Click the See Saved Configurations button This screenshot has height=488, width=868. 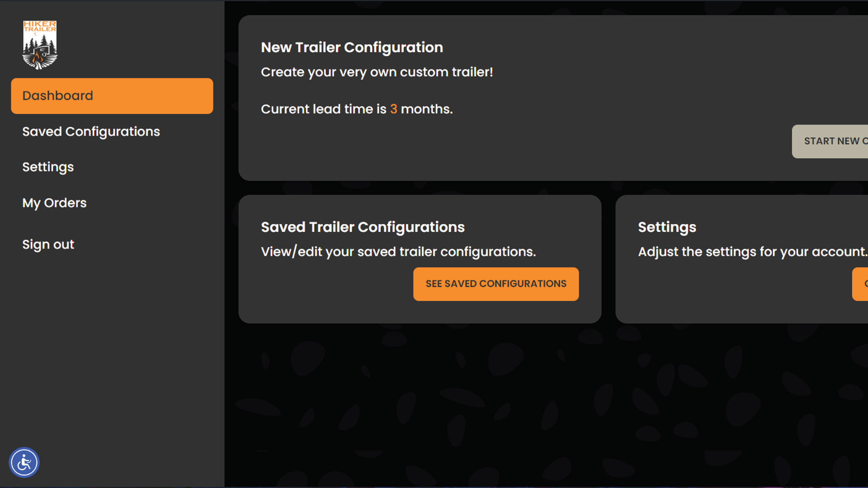(x=495, y=284)
